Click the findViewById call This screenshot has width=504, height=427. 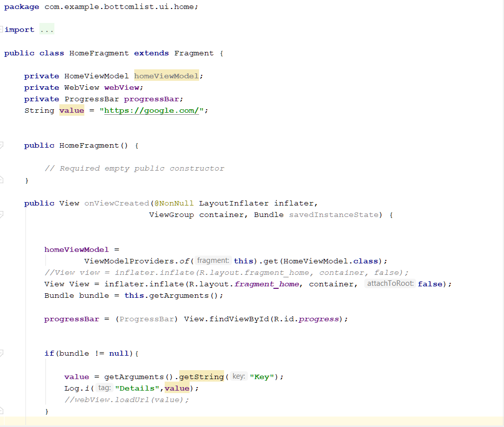click(239, 319)
